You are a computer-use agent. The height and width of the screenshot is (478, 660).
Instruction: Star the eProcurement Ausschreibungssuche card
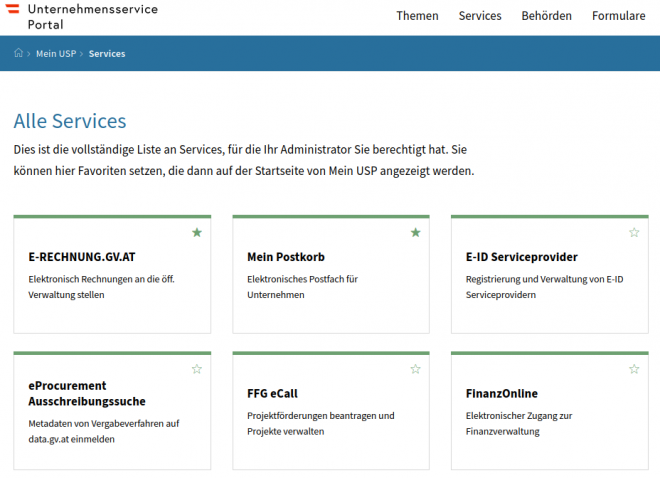click(x=197, y=369)
